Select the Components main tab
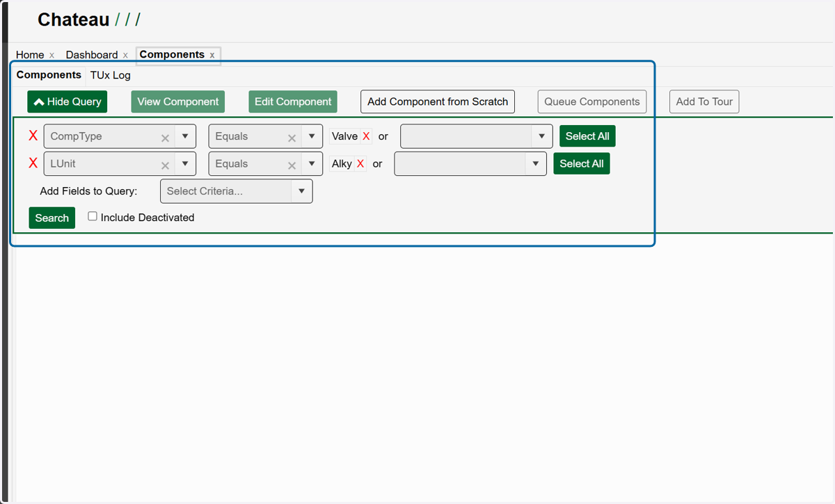This screenshot has height=504, width=835. [x=172, y=54]
